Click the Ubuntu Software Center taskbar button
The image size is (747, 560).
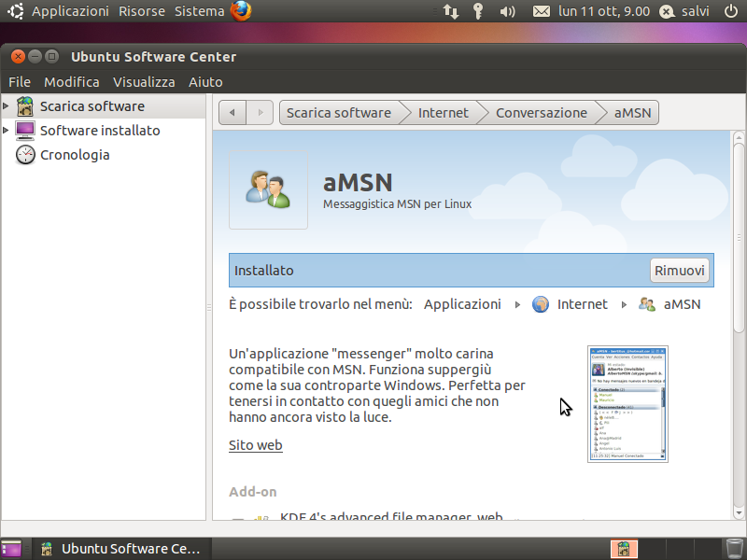(120, 549)
